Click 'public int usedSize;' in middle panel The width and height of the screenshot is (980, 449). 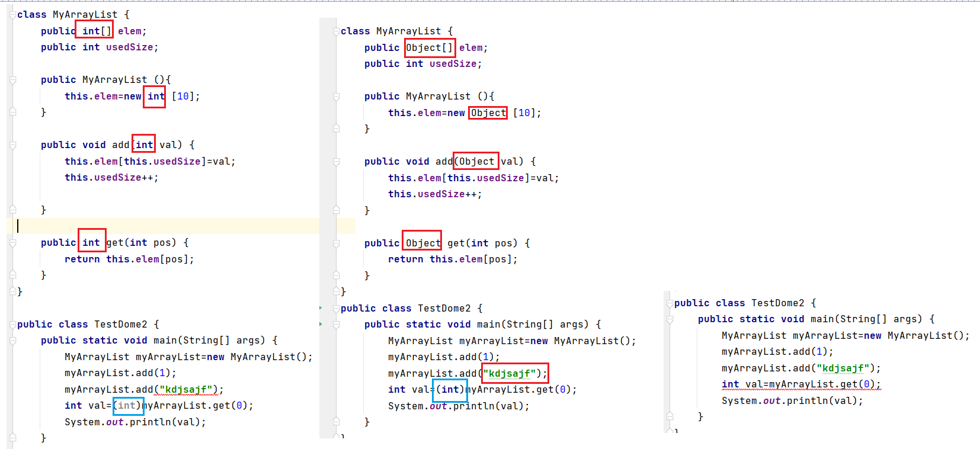pyautogui.click(x=423, y=64)
